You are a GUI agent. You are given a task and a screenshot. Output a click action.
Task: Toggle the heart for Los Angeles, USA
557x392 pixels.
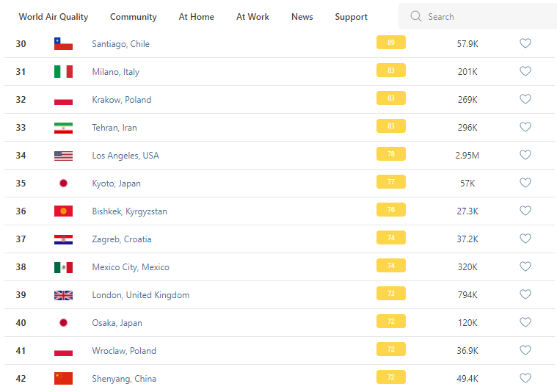click(x=525, y=156)
